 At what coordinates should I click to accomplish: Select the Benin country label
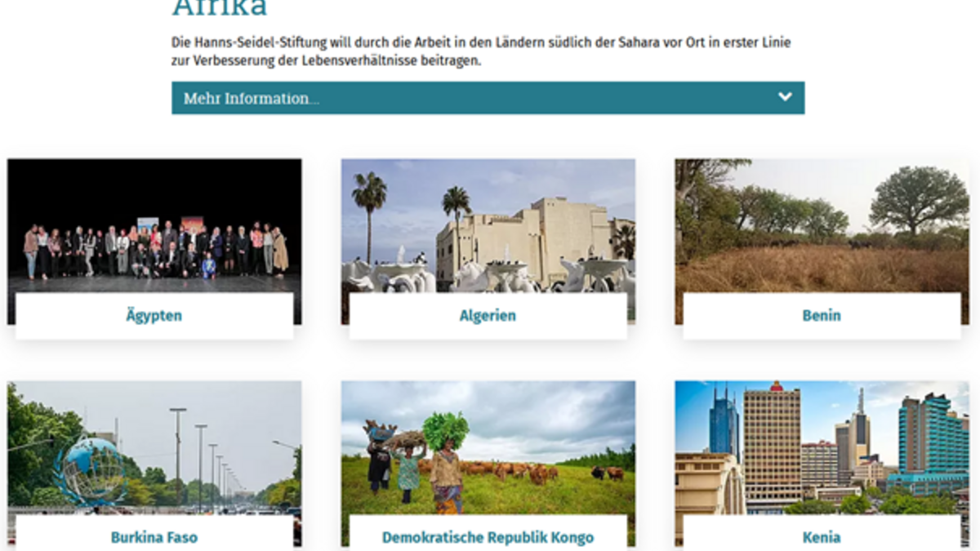(x=821, y=316)
